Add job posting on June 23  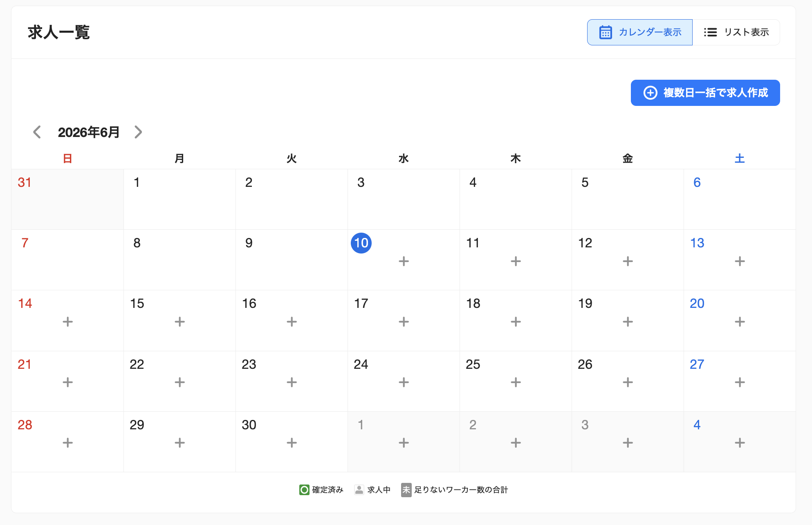(x=292, y=382)
